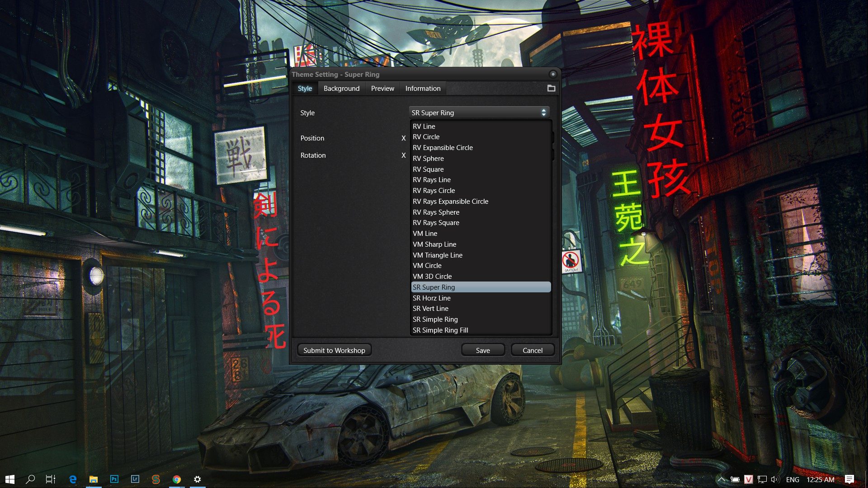Open the Windows Start menu
This screenshot has width=868, height=488.
[10, 479]
